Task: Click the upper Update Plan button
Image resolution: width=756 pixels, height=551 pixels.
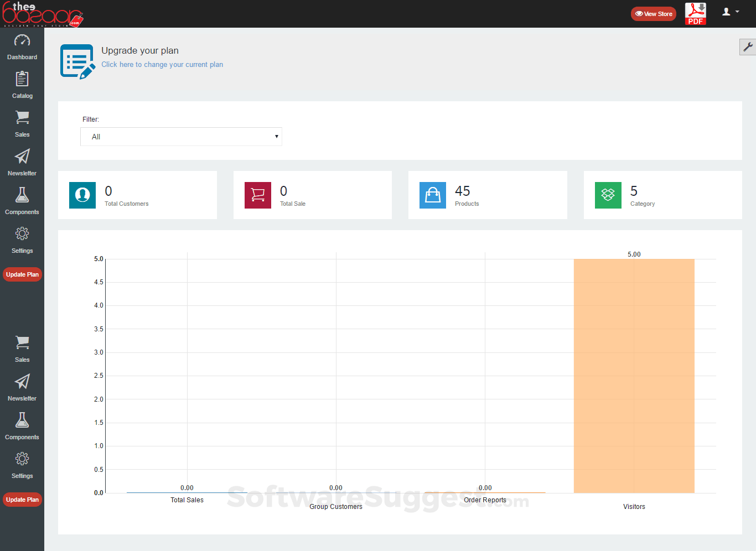Action: pos(22,274)
